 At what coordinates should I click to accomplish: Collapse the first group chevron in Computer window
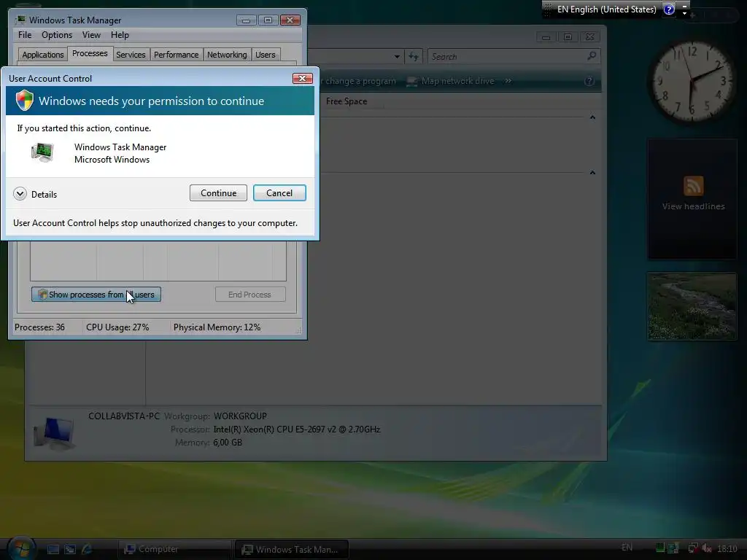click(x=592, y=117)
